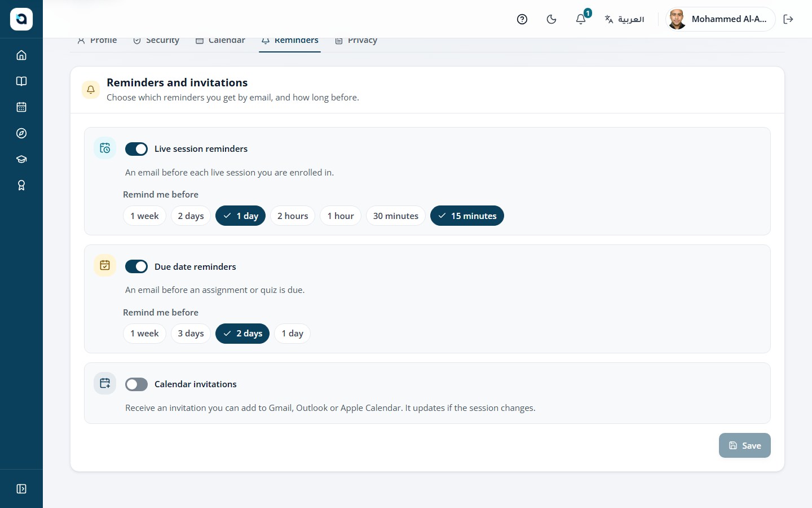
Task: Toggle Due date reminders switch
Action: point(136,266)
